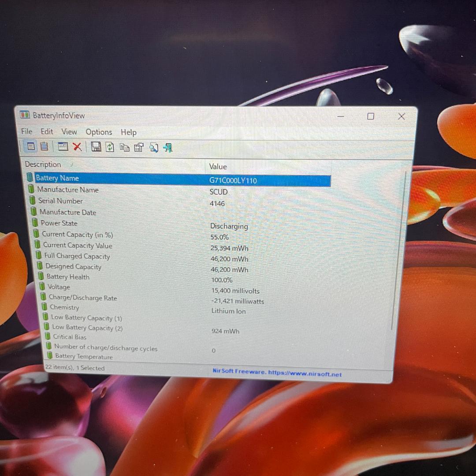Open the View menu
Image resolution: width=476 pixels, height=476 pixels.
[69, 132]
